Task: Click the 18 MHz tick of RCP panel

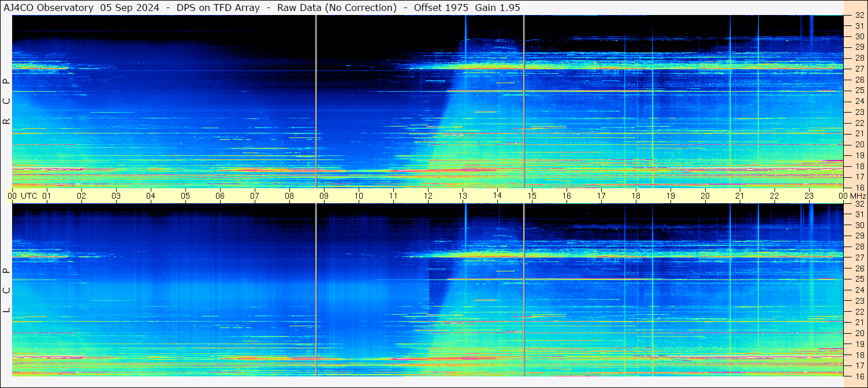Action: (859, 166)
